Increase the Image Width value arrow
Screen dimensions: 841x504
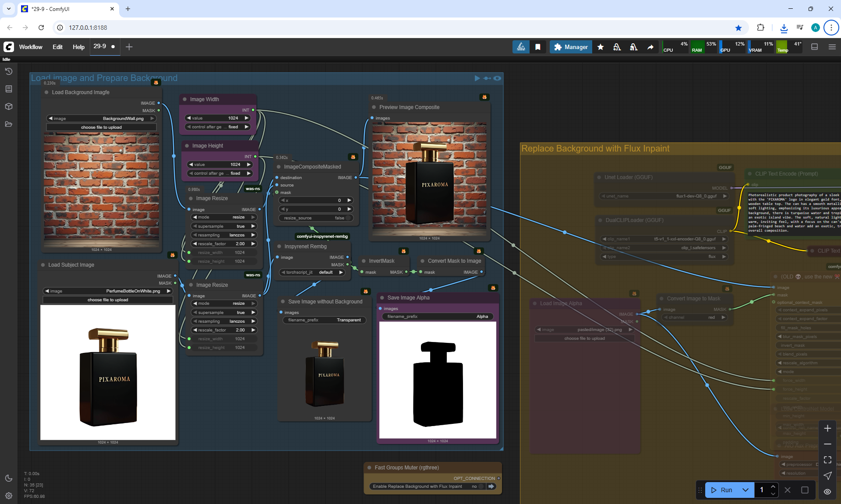click(247, 118)
